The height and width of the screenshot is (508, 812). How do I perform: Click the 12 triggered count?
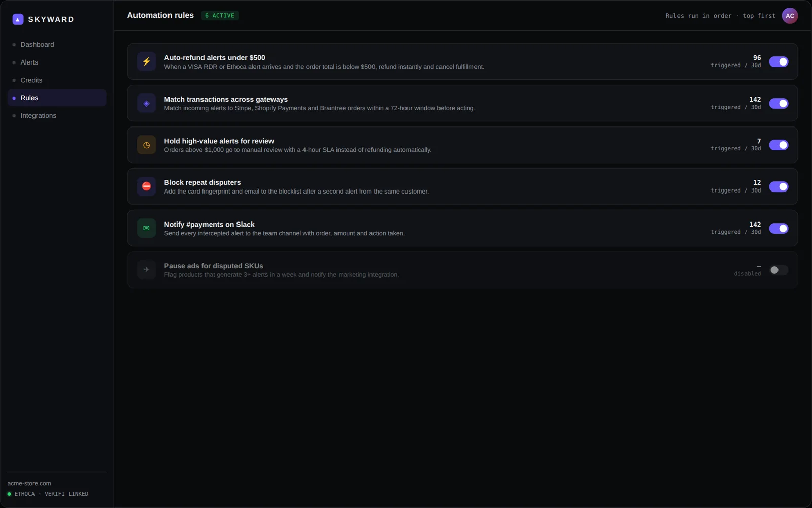coord(757,182)
